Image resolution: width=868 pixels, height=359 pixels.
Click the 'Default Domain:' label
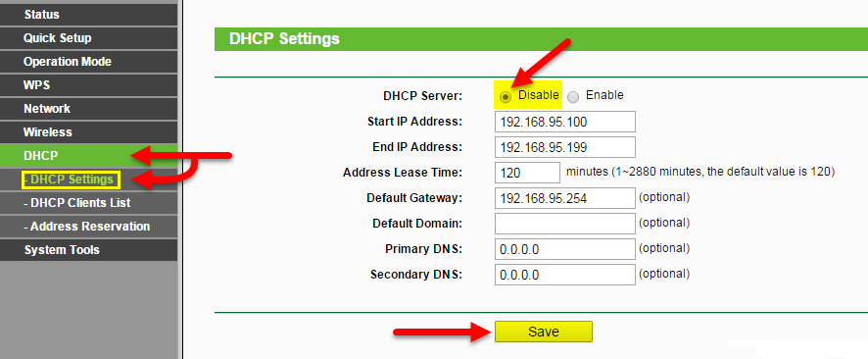click(417, 224)
